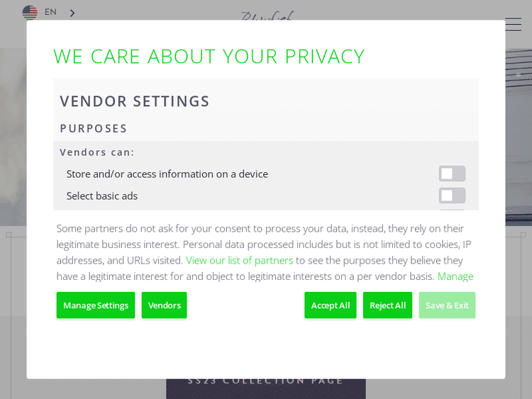Click the SS23 Collection Page button
Image resolution: width=532 pixels, height=399 pixels.
point(266,383)
